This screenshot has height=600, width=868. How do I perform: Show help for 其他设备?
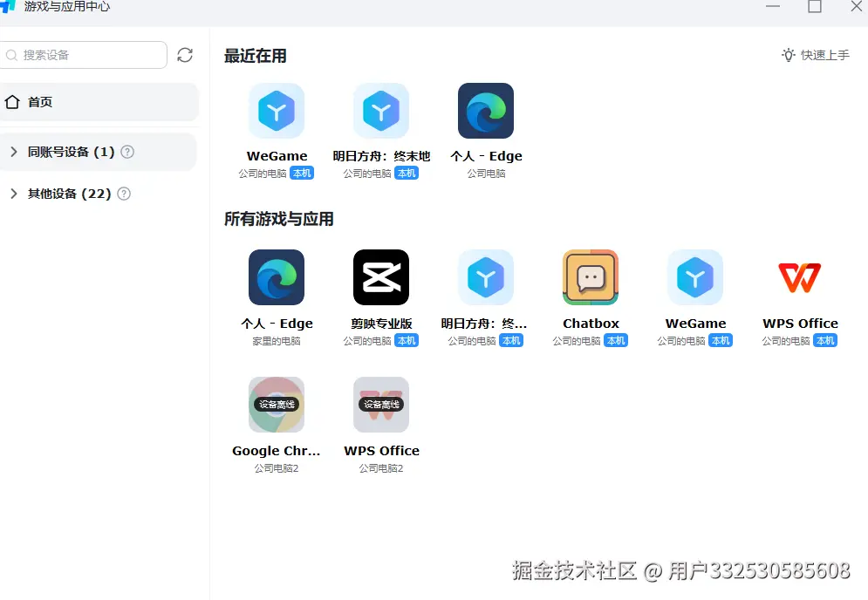(x=124, y=194)
